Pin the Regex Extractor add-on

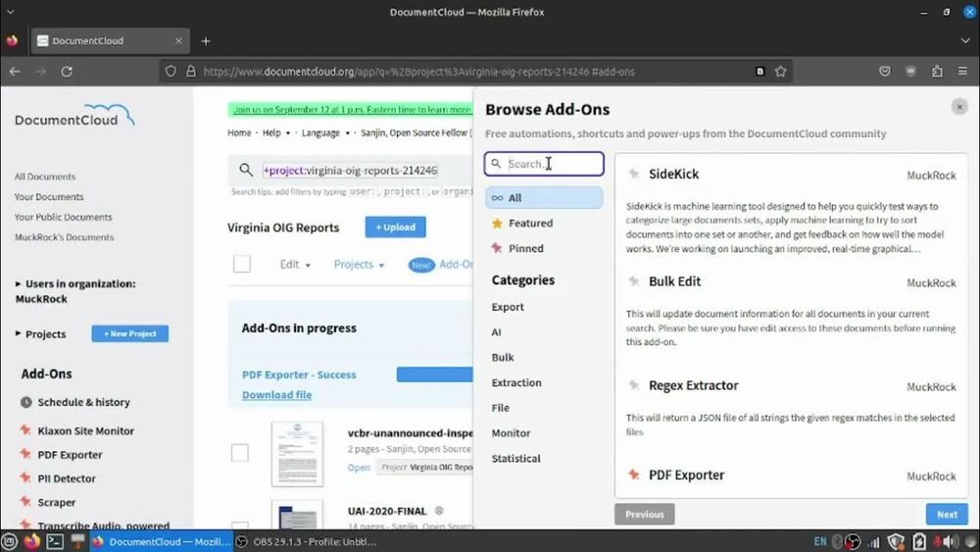(x=634, y=385)
